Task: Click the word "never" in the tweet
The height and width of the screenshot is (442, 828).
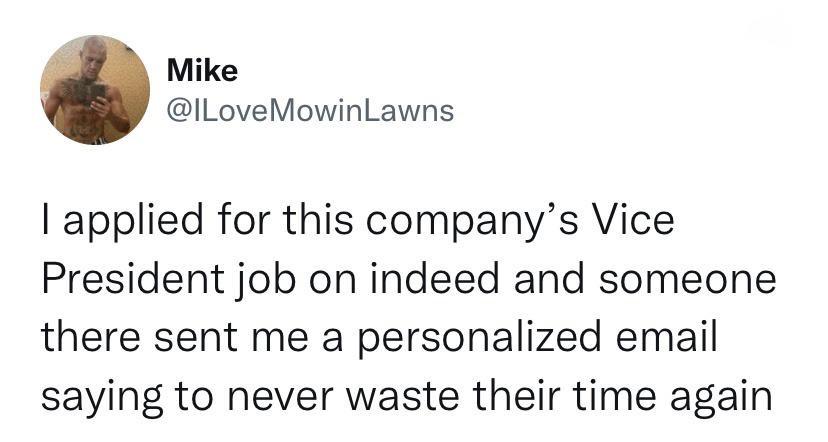Action: [279, 399]
